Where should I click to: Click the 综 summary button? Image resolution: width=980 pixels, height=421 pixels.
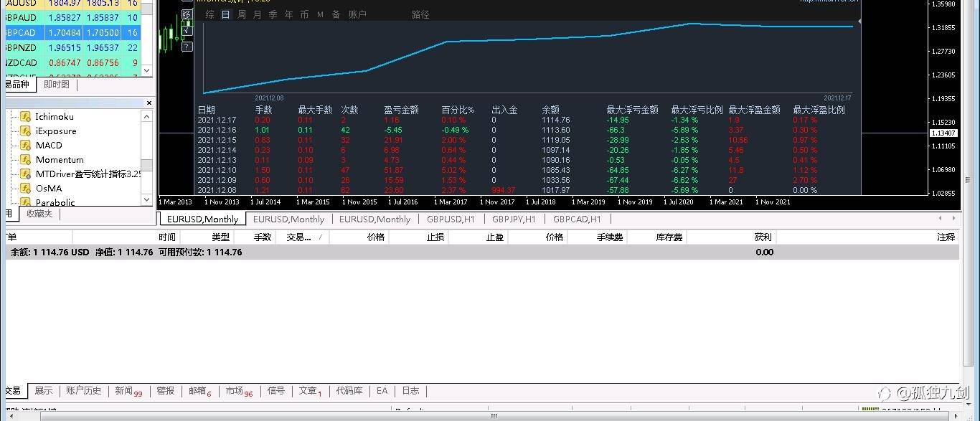(x=210, y=14)
